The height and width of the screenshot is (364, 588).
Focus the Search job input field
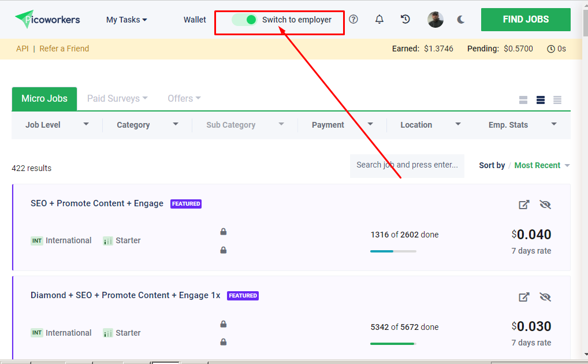pyautogui.click(x=407, y=165)
